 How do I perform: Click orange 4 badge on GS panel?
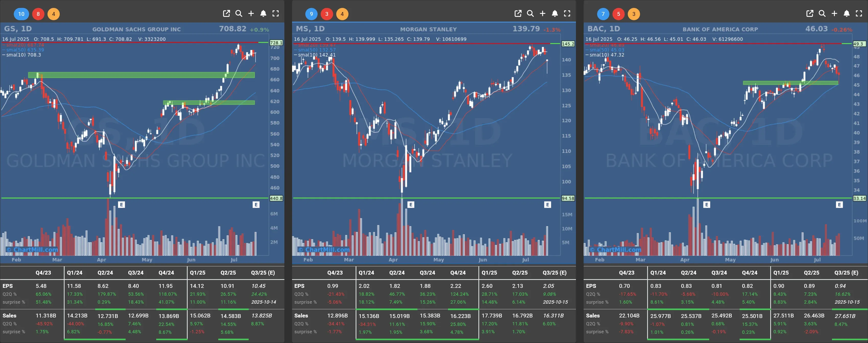[x=54, y=14]
